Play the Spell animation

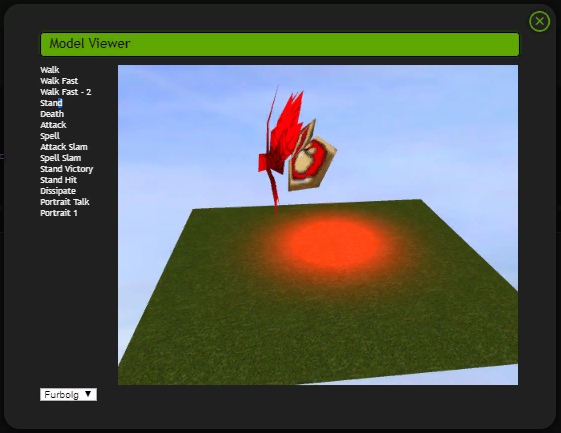50,136
